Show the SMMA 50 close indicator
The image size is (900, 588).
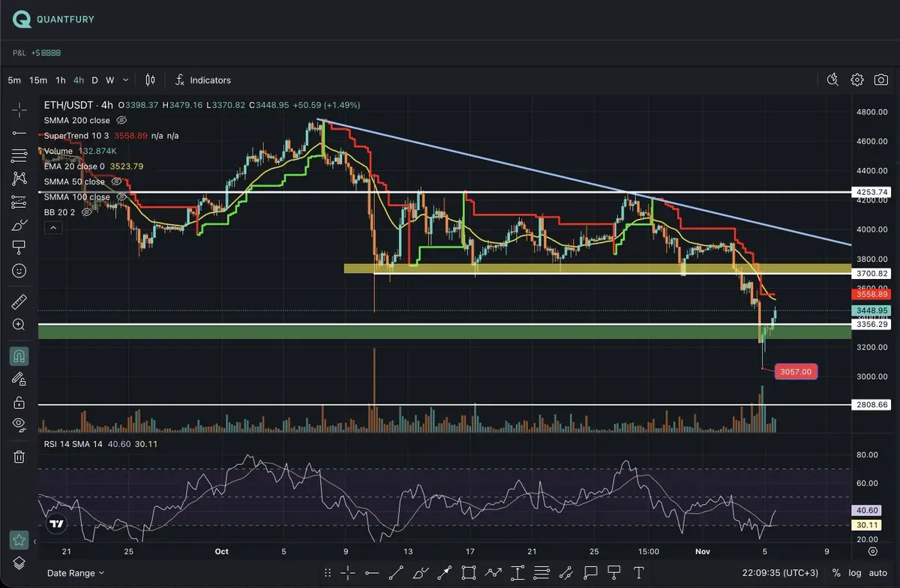pyautogui.click(x=117, y=181)
